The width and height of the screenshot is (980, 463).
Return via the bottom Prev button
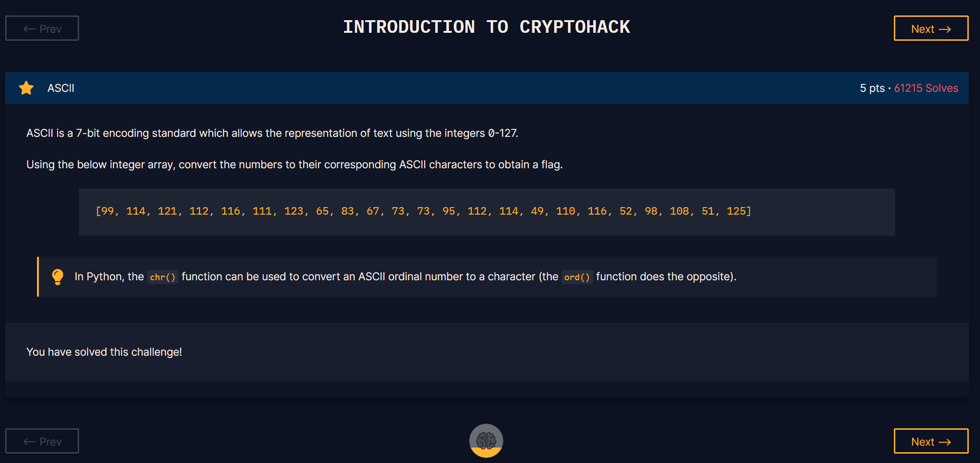[42, 441]
